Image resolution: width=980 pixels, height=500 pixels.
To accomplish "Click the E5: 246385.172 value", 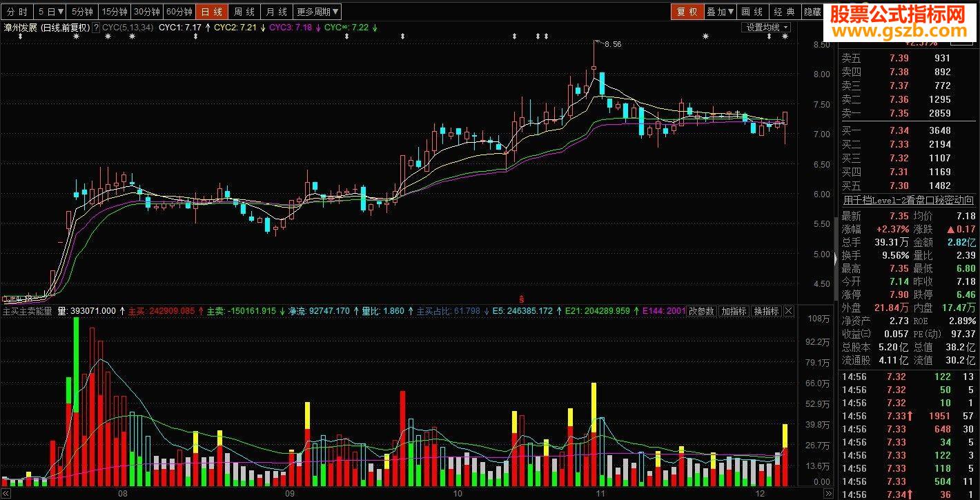I will 523,311.
